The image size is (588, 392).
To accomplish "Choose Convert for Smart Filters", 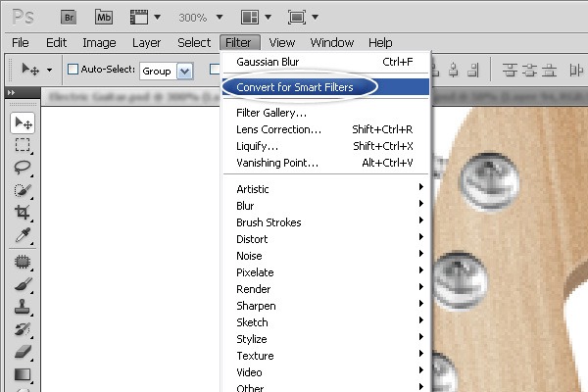I will [x=325, y=87].
